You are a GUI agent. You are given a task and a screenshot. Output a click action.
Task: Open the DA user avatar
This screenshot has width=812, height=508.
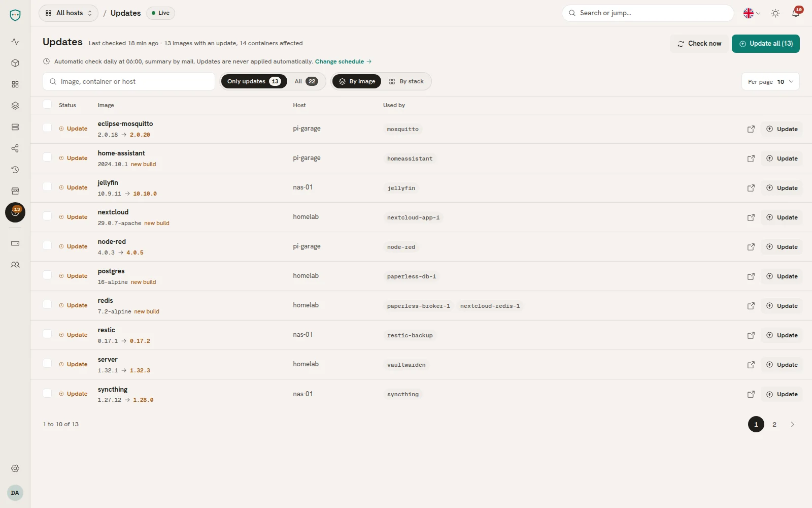pos(15,493)
